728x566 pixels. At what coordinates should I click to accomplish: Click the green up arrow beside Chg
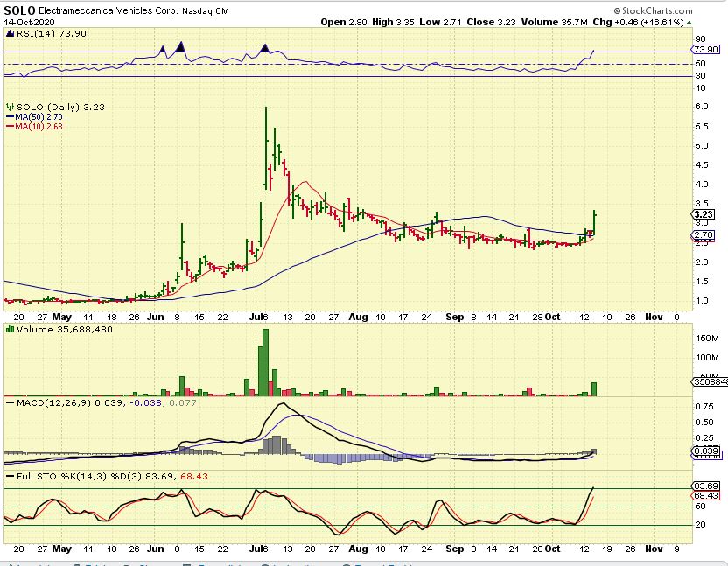(x=689, y=23)
